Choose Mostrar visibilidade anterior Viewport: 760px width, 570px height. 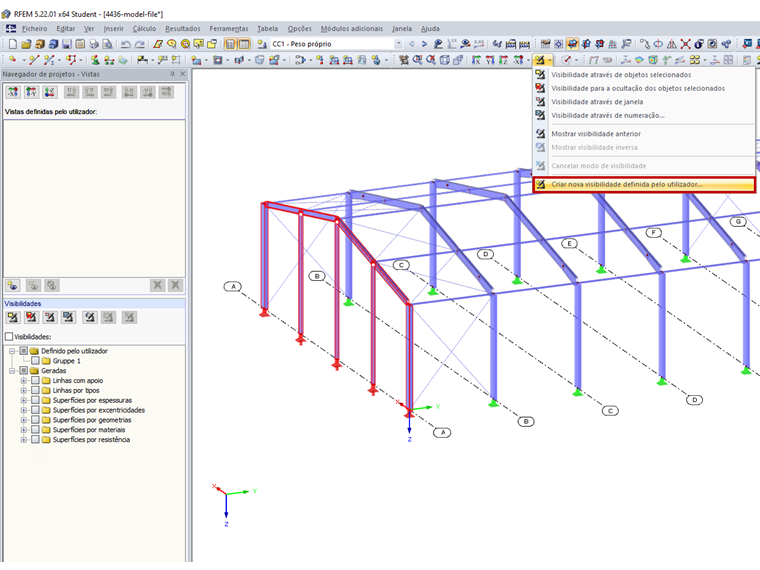tap(644, 134)
